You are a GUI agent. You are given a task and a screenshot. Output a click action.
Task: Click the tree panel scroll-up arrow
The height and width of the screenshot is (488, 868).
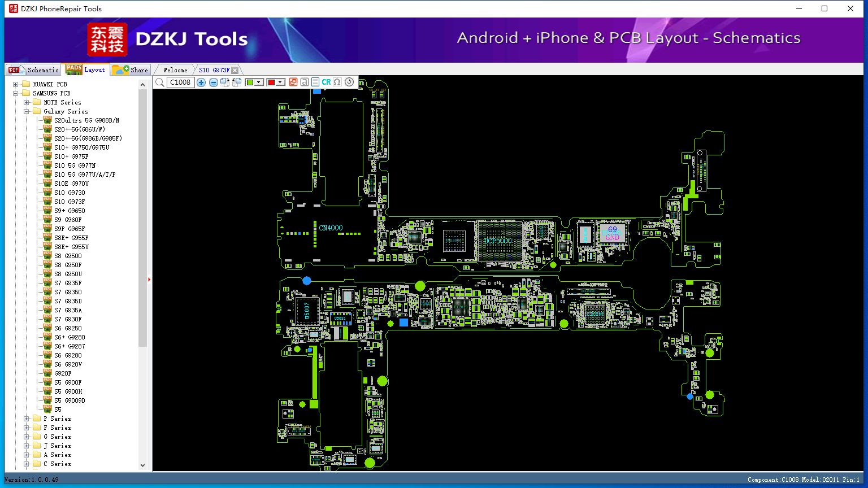pos(142,85)
